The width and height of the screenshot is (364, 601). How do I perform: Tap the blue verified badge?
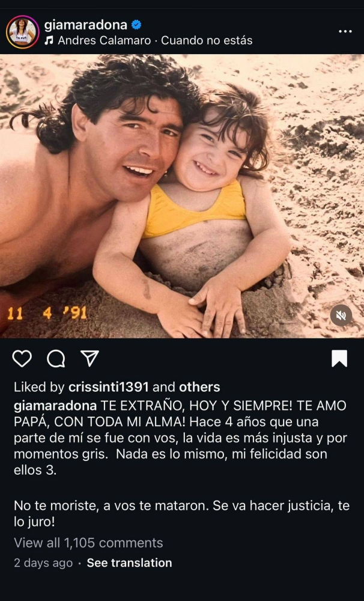click(136, 25)
